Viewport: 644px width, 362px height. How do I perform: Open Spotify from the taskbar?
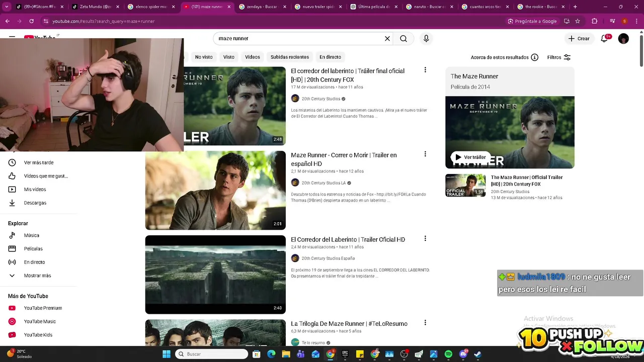448,354
